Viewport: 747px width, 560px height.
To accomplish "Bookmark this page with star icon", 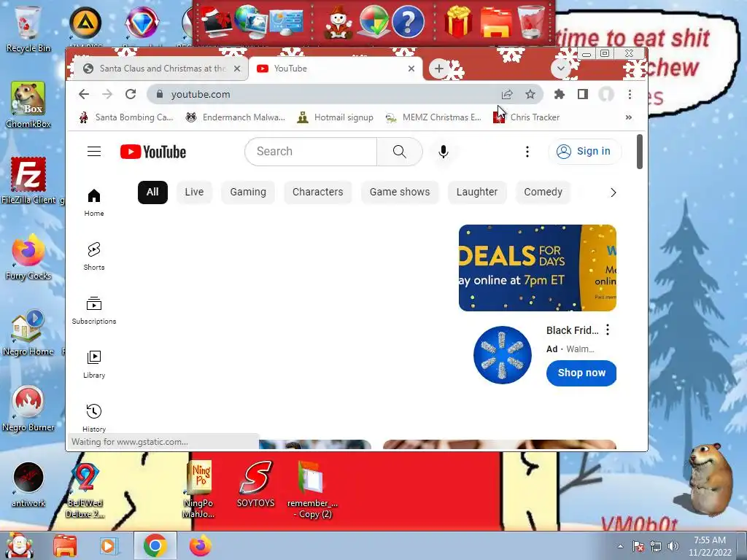I will pyautogui.click(x=530, y=94).
